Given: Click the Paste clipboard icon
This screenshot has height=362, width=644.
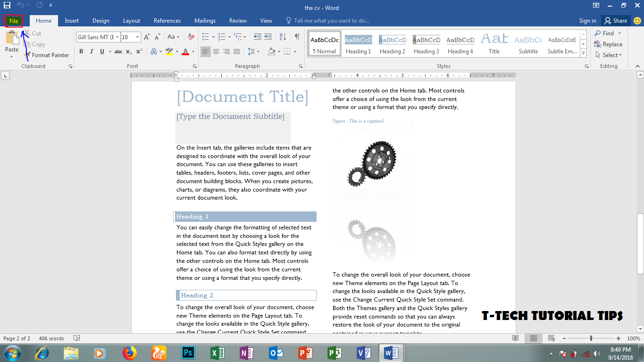Looking at the screenshot, I should point(12,38).
